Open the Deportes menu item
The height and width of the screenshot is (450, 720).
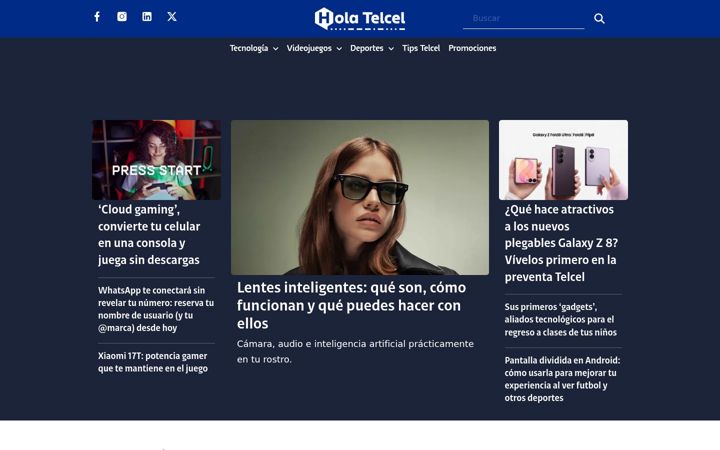366,48
